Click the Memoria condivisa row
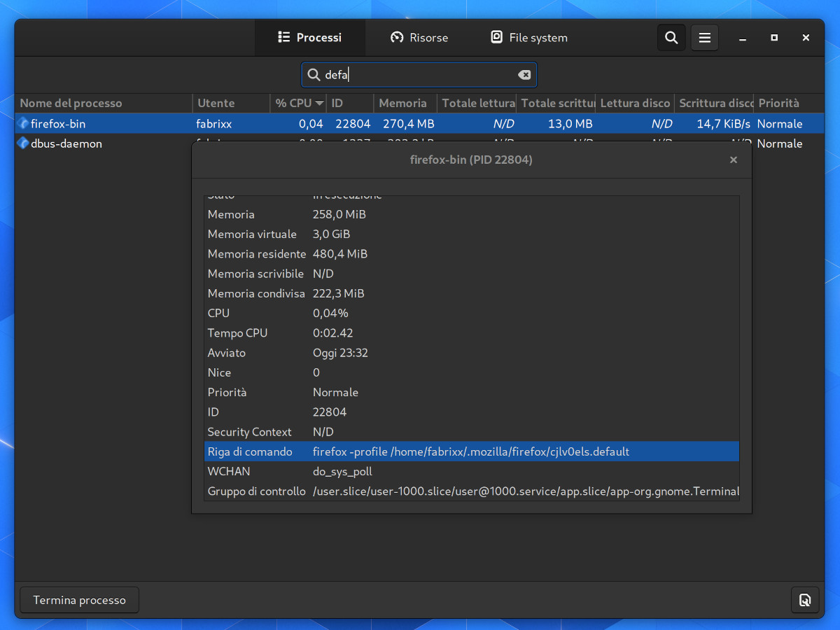The height and width of the screenshot is (630, 840). point(472,293)
